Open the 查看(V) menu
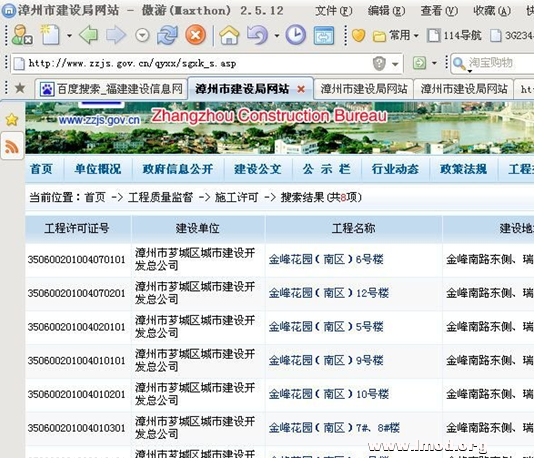This screenshot has width=534, height=458. [439, 11]
